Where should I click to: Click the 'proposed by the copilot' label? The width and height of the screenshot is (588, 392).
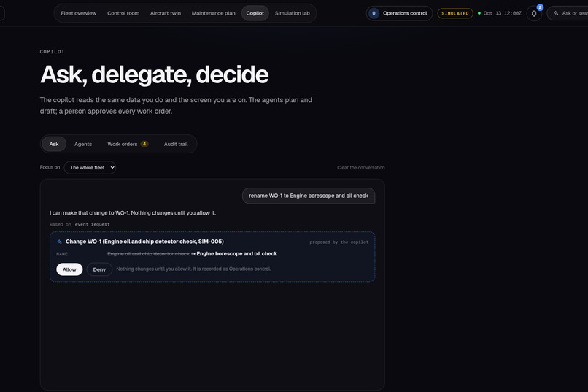(x=339, y=242)
